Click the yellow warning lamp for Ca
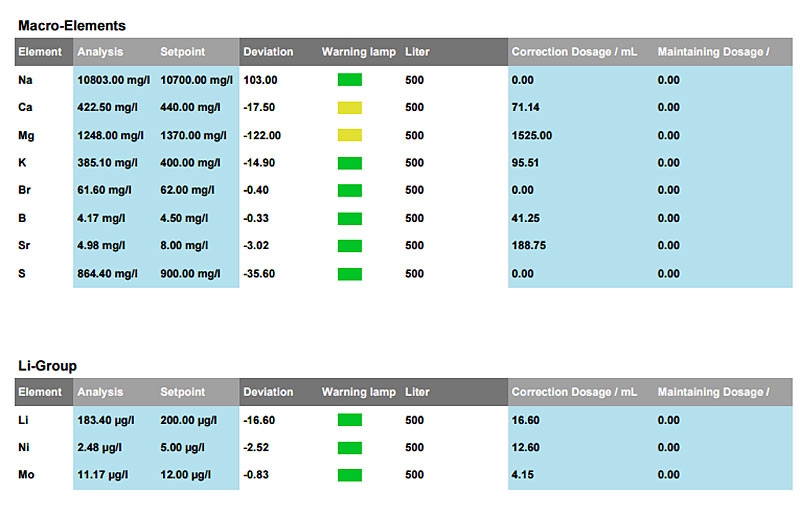The width and height of the screenshot is (800, 515). (349, 107)
